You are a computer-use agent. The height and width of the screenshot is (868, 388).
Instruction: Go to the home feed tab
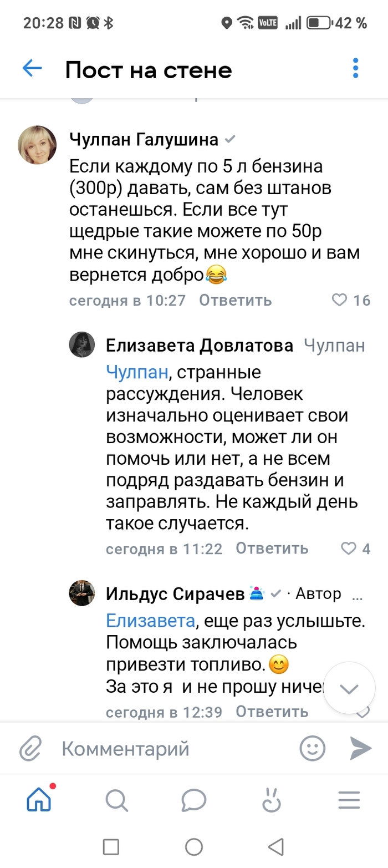[39, 800]
